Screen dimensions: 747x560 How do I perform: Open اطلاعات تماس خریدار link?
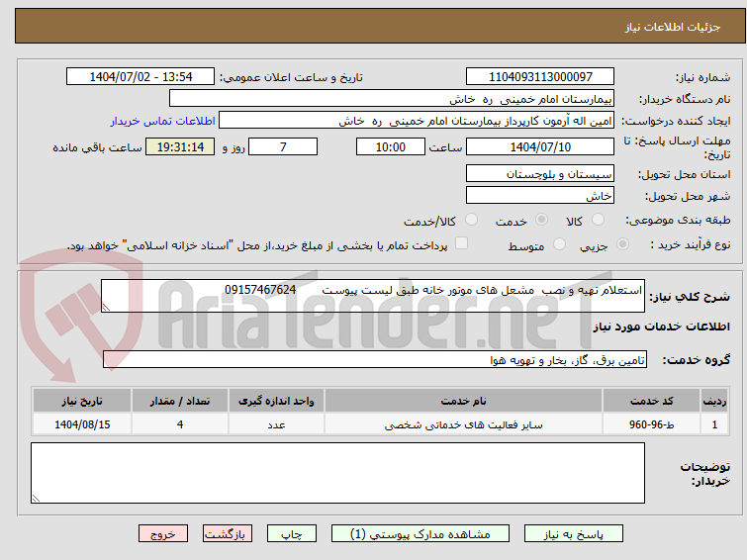click(x=162, y=121)
